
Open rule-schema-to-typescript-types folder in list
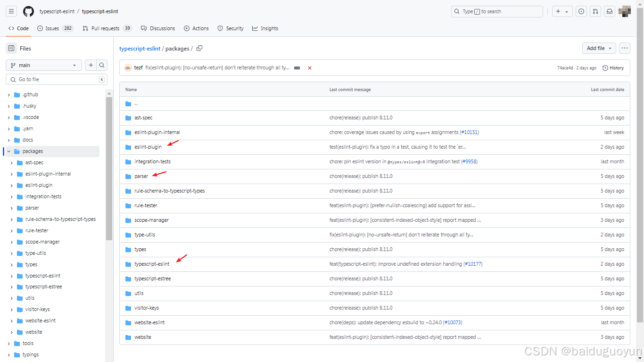click(169, 191)
